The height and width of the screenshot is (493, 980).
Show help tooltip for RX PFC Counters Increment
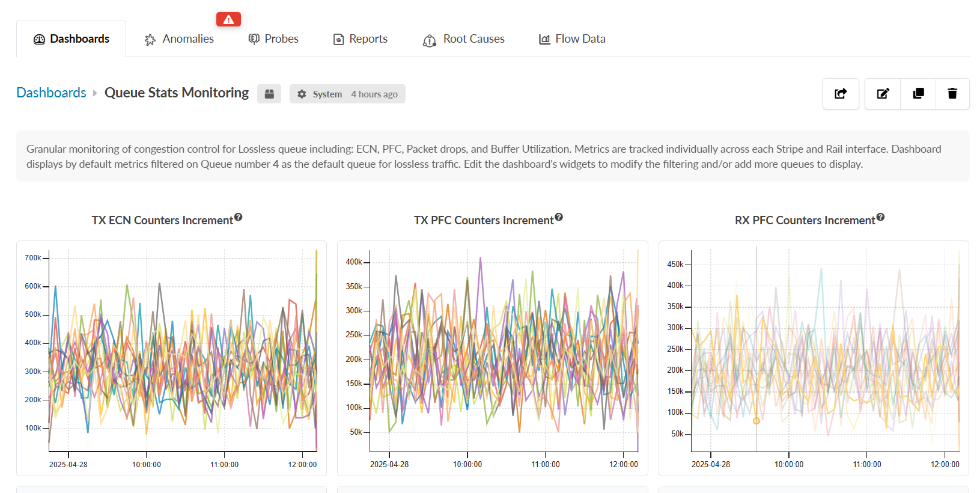click(880, 217)
